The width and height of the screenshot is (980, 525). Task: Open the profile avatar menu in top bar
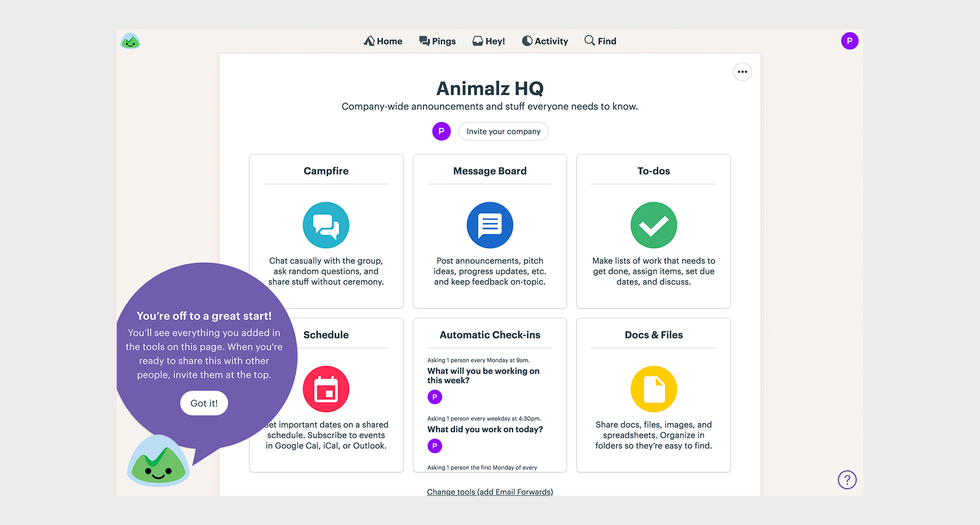pyautogui.click(x=849, y=41)
